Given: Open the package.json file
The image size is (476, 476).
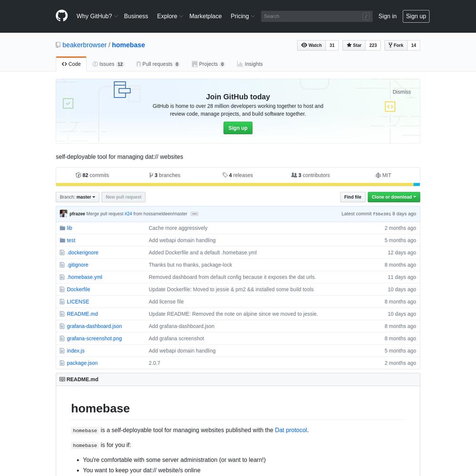Looking at the screenshot, I should pyautogui.click(x=82, y=363).
